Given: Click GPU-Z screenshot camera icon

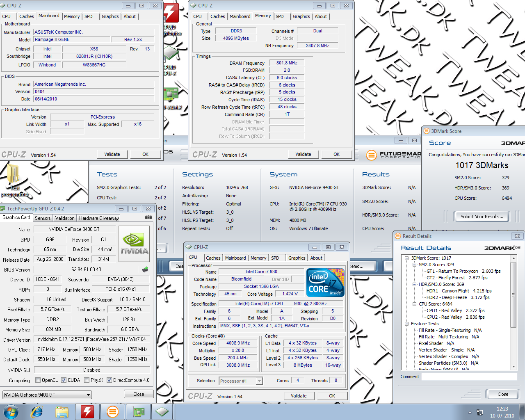Looking at the screenshot, I should (x=148, y=217).
